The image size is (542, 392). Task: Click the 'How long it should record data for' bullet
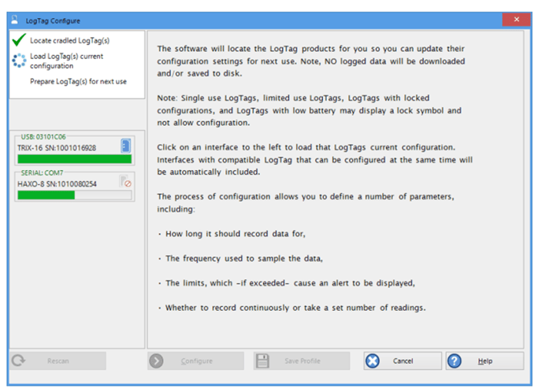click(232, 234)
